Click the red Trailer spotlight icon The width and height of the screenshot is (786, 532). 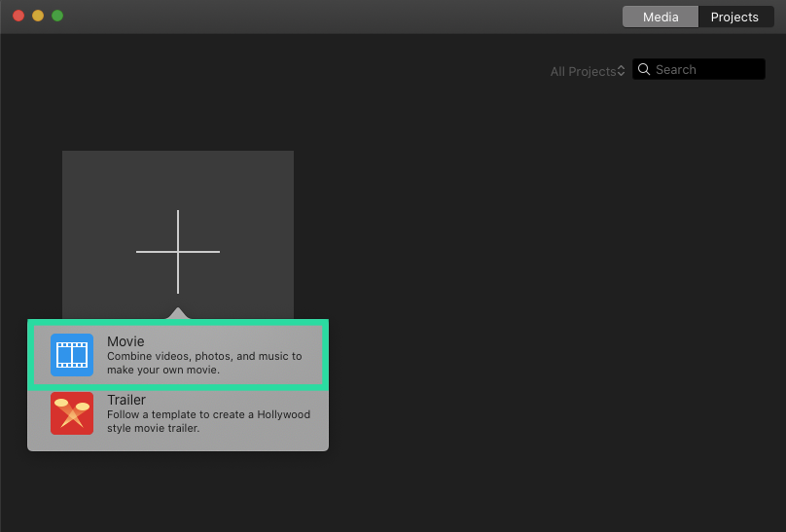(72, 413)
